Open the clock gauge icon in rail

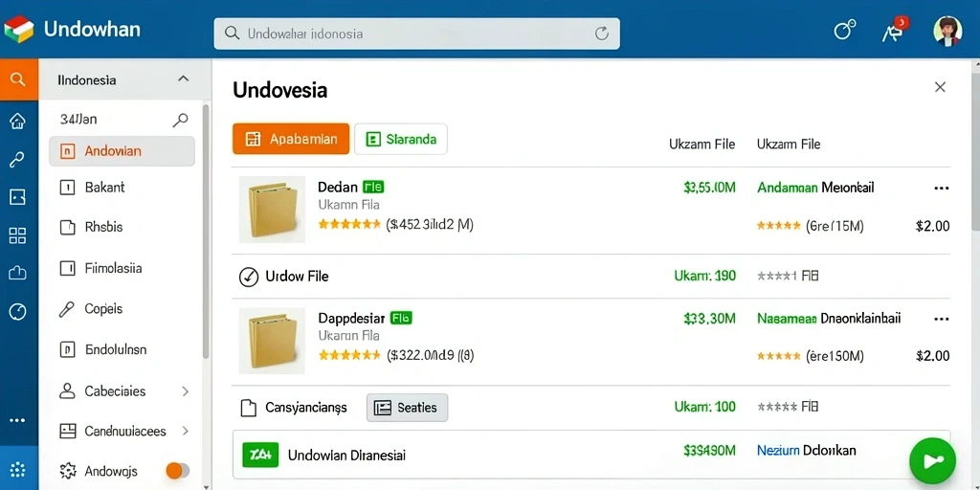(x=17, y=311)
